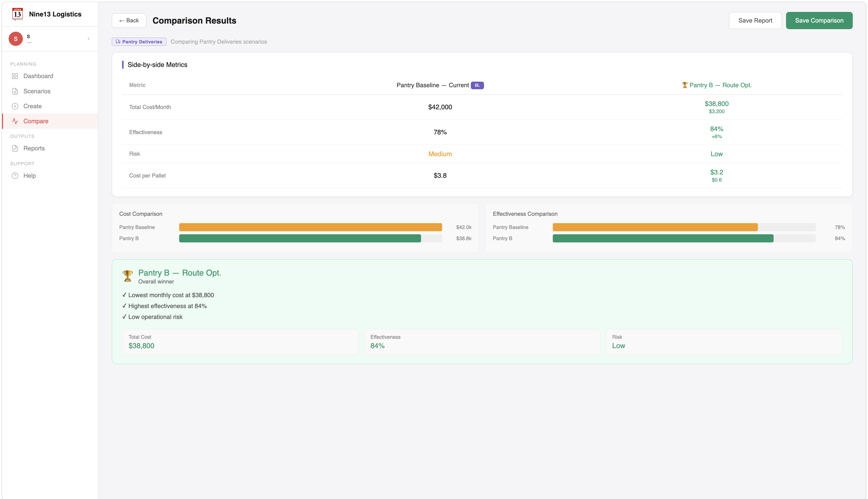The image size is (868, 499).
Task: Click the Pantry Baseline orange cost bar
Action: click(x=310, y=227)
